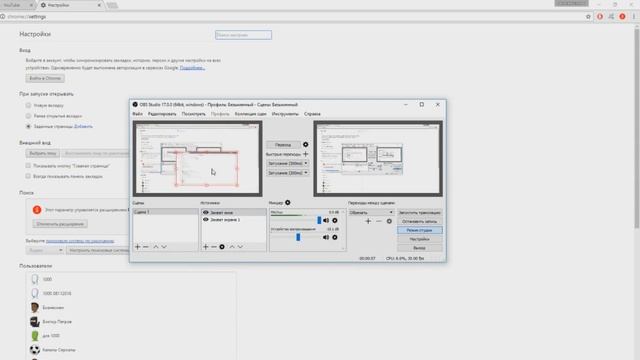Add a new scene with plus icon
The image size is (640, 360).
(x=138, y=247)
